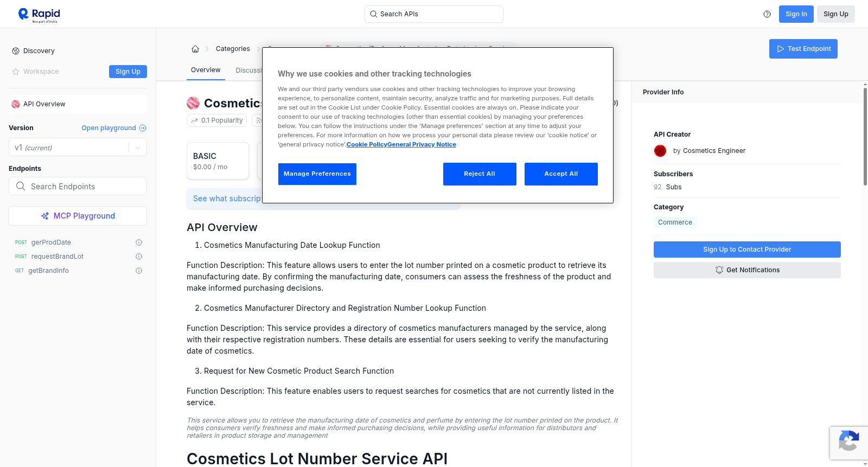The width and height of the screenshot is (868, 467).
Task: Click the Commerce category tag
Action: pyautogui.click(x=675, y=222)
